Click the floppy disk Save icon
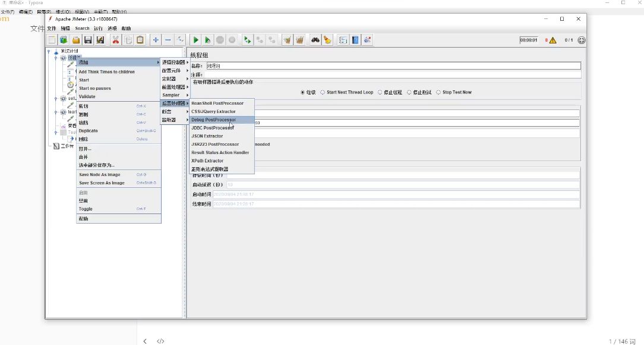The width and height of the screenshot is (644, 345). click(x=88, y=40)
